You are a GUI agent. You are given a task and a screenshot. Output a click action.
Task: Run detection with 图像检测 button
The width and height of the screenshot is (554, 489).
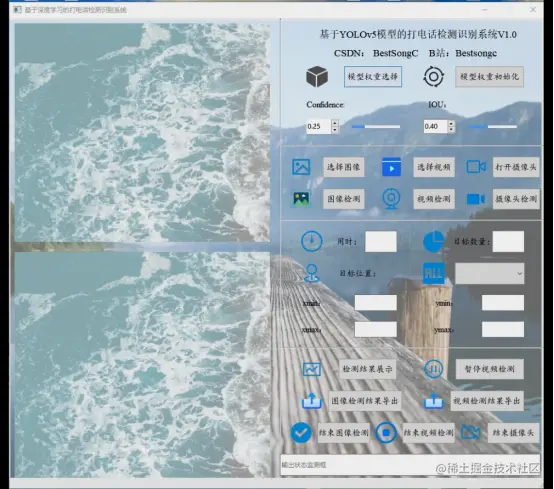344,199
